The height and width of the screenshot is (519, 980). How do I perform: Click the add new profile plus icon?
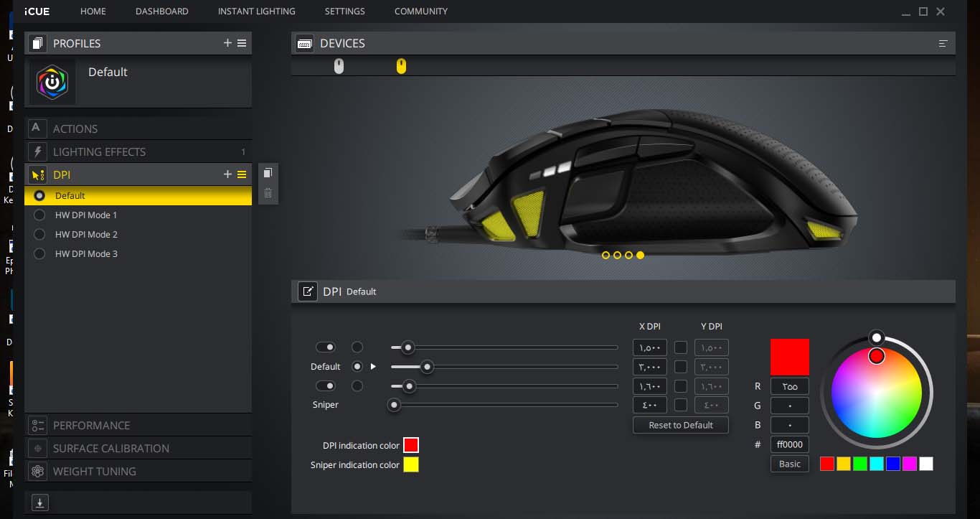click(227, 43)
